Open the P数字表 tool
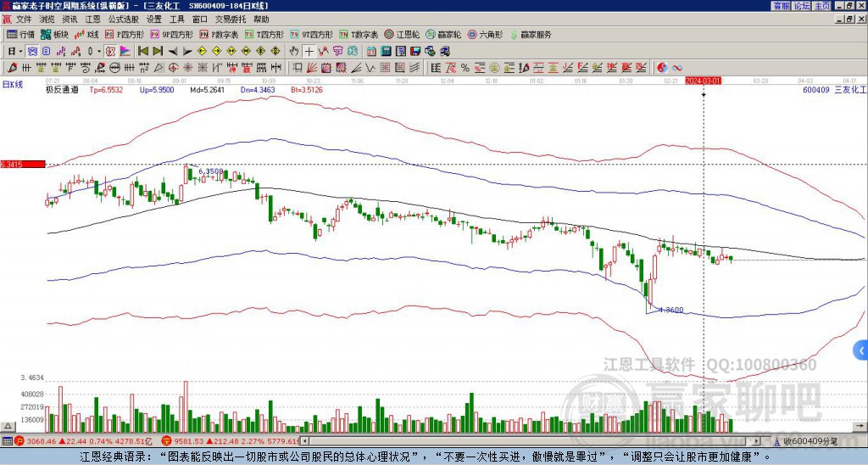This screenshot has width=868, height=465. pyautogui.click(x=220, y=34)
